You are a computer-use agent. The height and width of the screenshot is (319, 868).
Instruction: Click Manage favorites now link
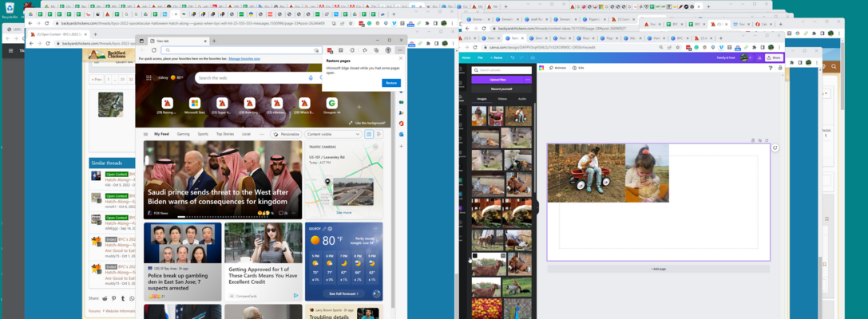pos(244,58)
